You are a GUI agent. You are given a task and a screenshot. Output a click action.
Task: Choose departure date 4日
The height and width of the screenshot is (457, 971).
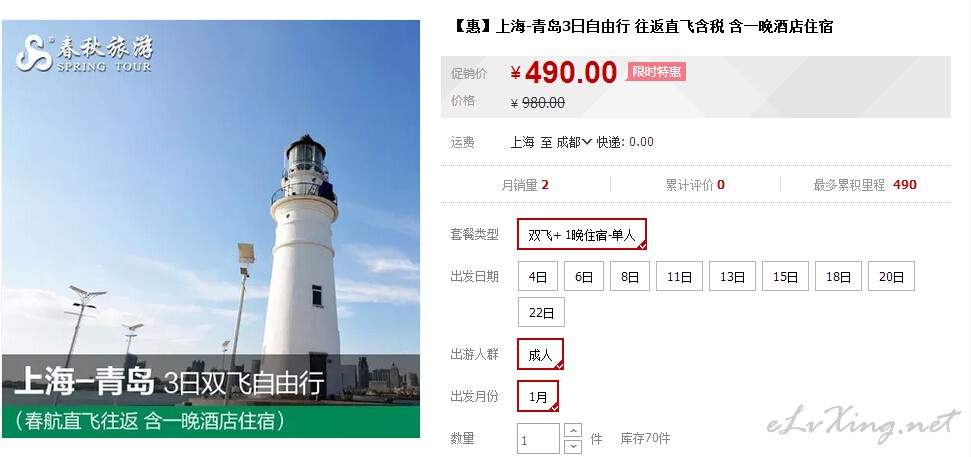[538, 276]
